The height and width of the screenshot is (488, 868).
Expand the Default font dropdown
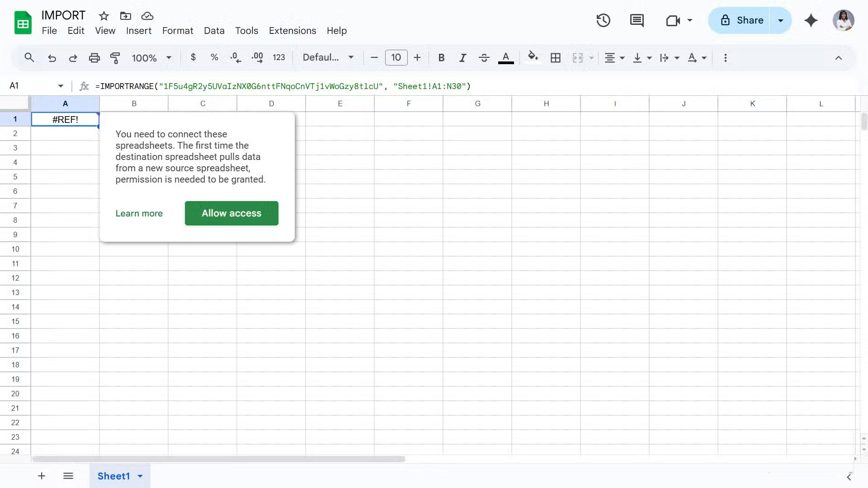point(328,57)
